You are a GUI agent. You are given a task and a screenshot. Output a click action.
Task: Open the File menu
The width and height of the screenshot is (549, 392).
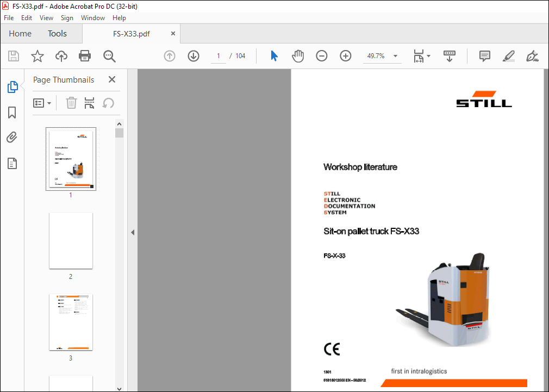tap(9, 18)
